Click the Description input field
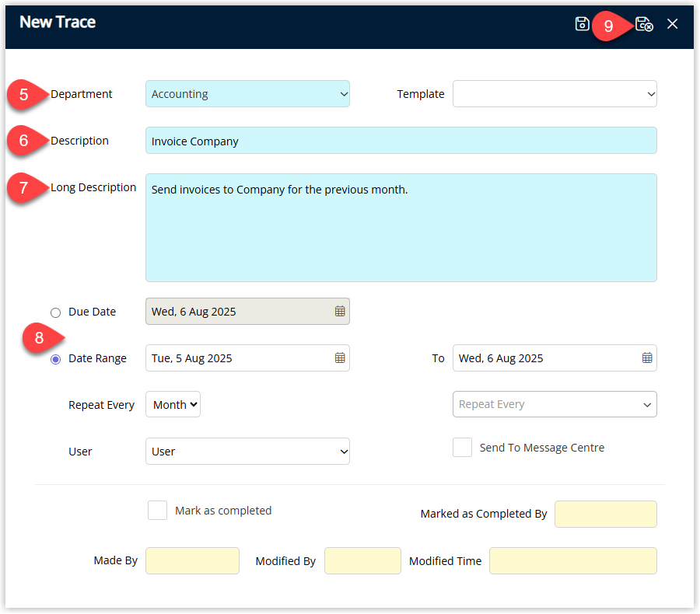 click(x=401, y=141)
